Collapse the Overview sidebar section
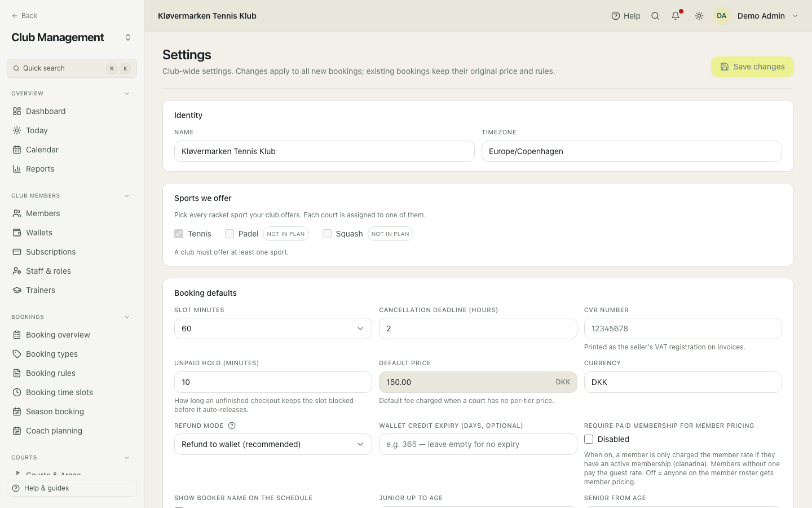This screenshot has height=508, width=812. [x=127, y=94]
